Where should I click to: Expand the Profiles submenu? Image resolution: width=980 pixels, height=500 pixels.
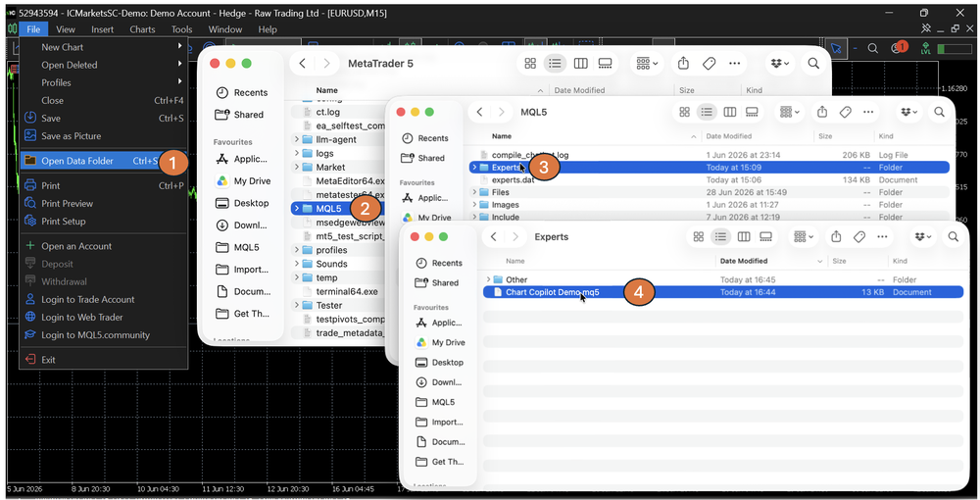(x=104, y=82)
